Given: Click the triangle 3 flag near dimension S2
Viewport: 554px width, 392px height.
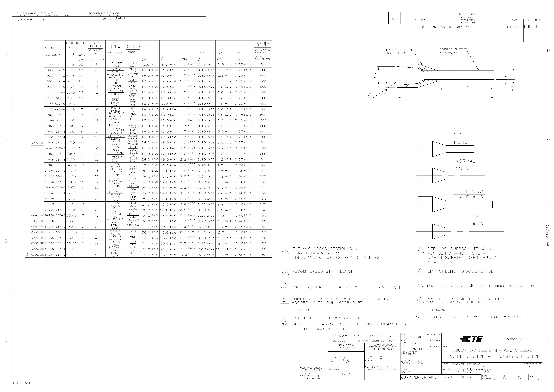Looking at the screenshot, I should pos(370,96).
